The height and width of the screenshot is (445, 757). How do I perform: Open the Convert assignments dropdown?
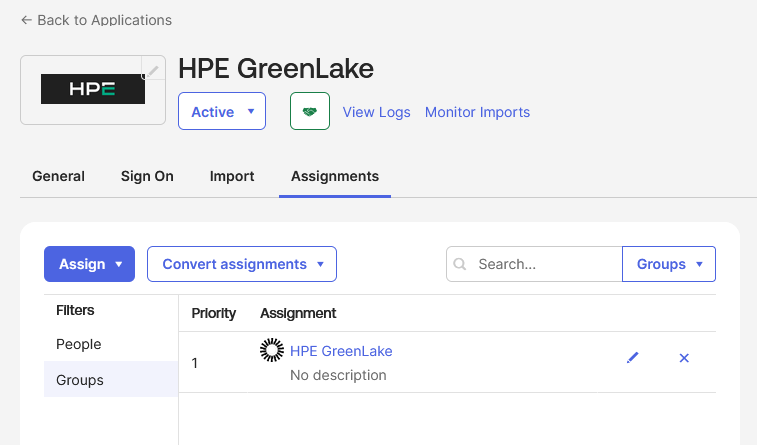point(242,264)
